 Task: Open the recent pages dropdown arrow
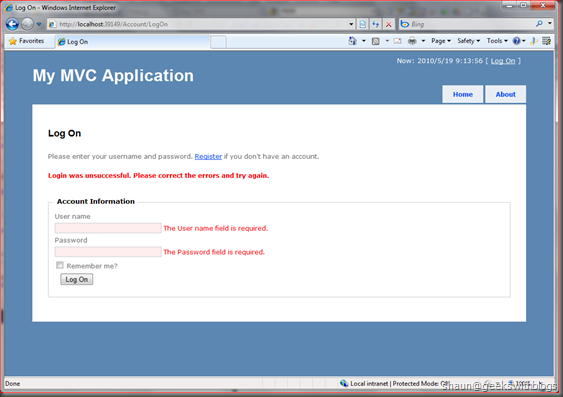[x=39, y=24]
